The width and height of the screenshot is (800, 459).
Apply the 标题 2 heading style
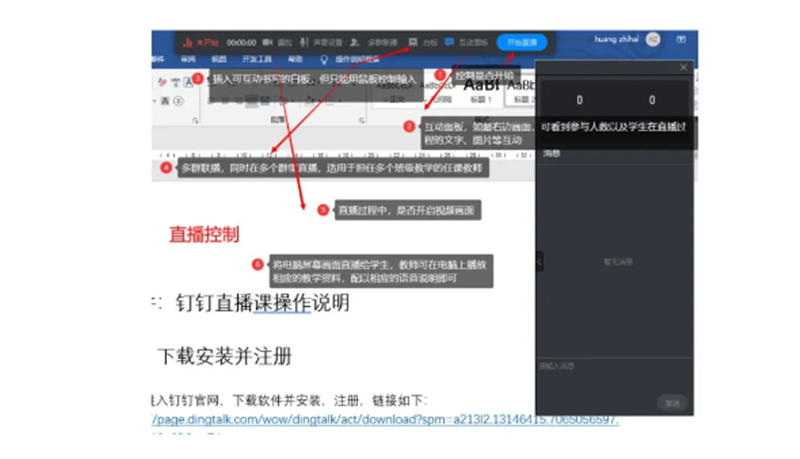[x=520, y=92]
